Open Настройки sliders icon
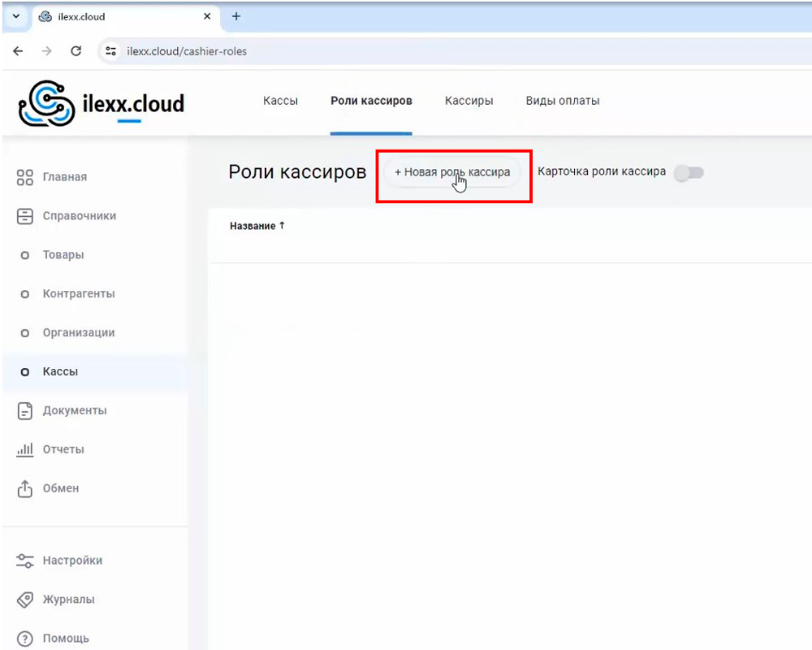The width and height of the screenshot is (812, 650). click(25, 561)
